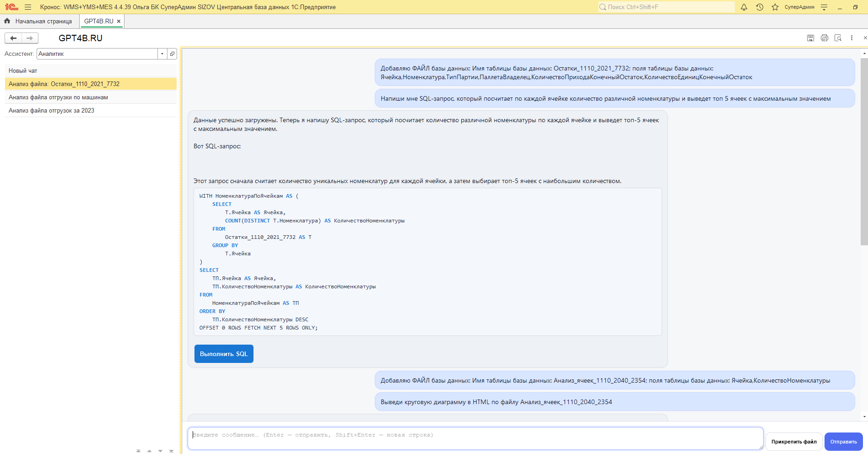Click the save icon in form toolbar
868x454 pixels.
810,38
